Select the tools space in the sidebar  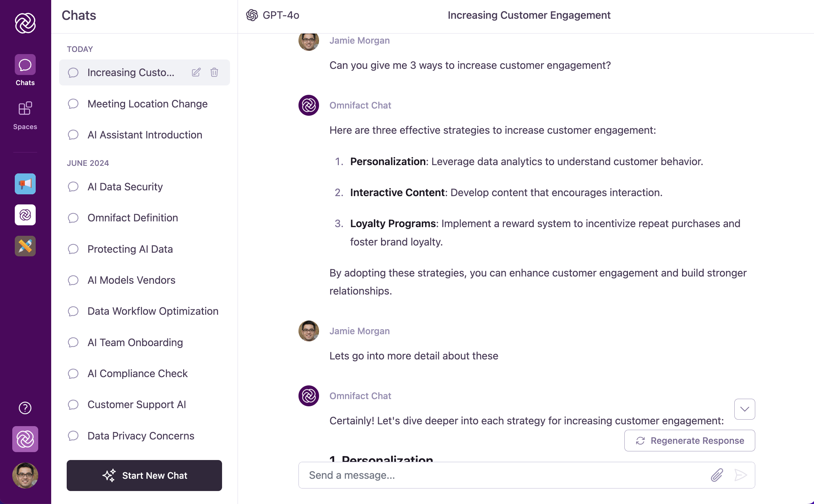pos(25,246)
